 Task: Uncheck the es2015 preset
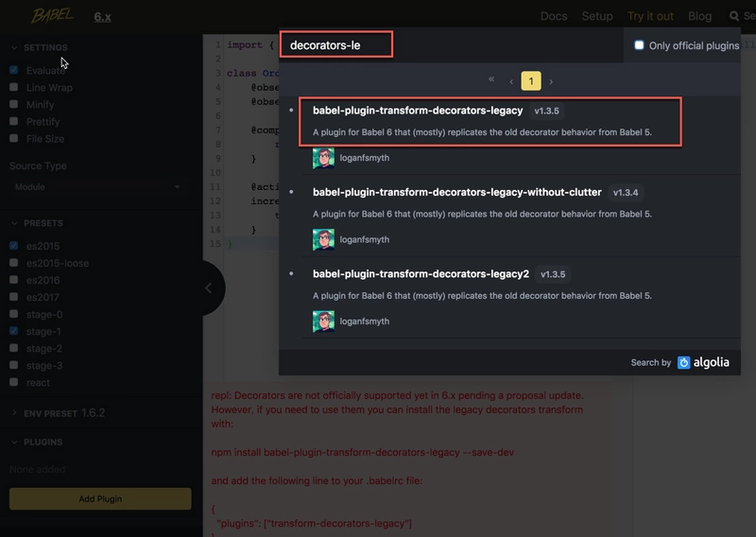tap(14, 246)
